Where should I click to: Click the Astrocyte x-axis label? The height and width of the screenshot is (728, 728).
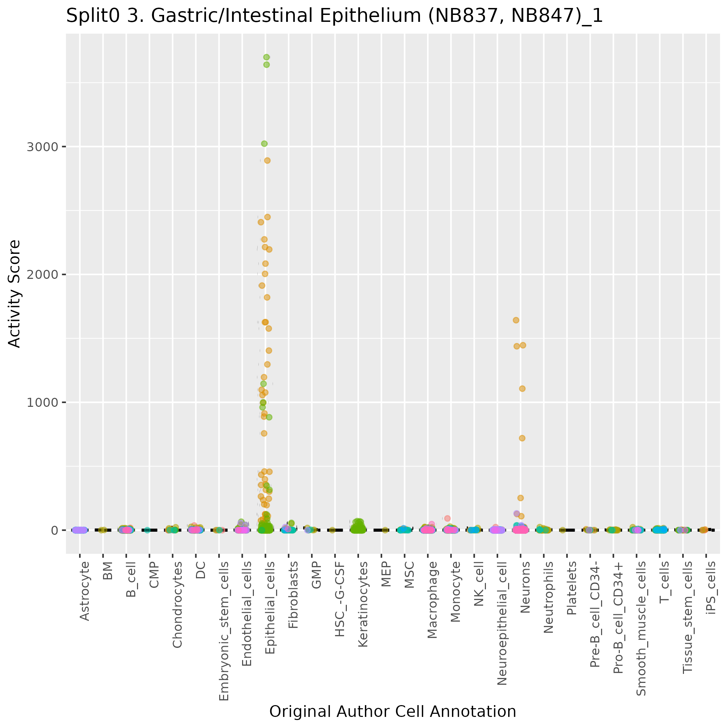click(85, 591)
